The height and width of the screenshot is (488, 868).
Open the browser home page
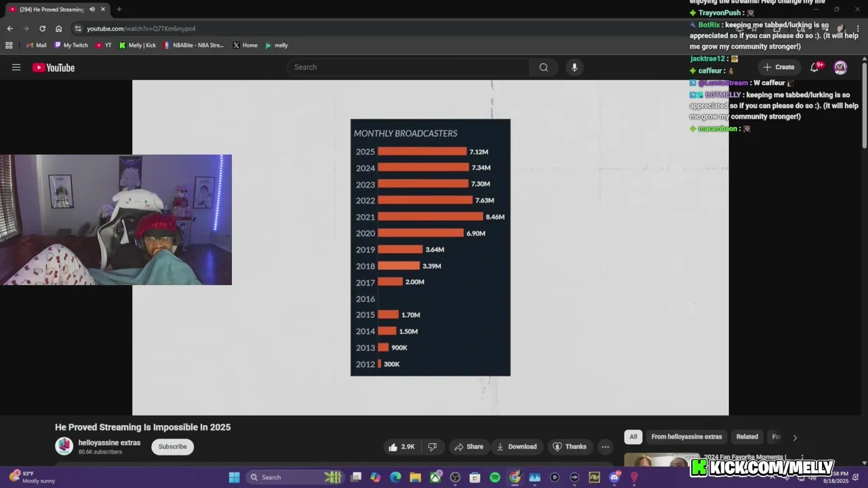(x=58, y=28)
